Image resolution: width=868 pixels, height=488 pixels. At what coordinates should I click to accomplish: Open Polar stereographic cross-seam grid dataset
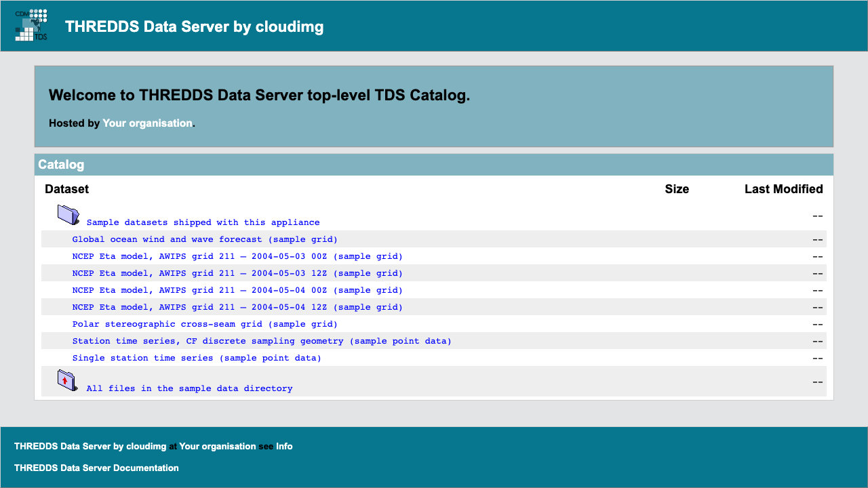coord(205,324)
